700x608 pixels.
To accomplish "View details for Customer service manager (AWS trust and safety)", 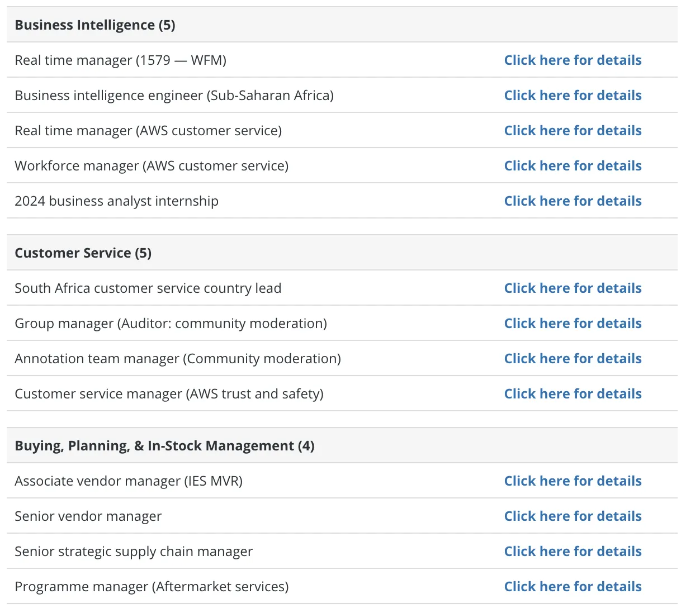I will [573, 394].
